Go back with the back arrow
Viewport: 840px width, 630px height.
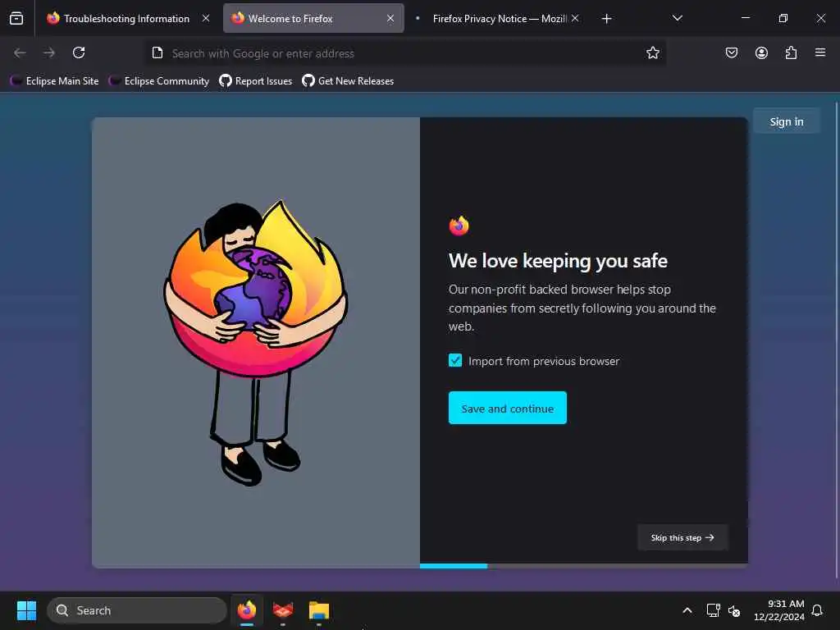pyautogui.click(x=20, y=52)
